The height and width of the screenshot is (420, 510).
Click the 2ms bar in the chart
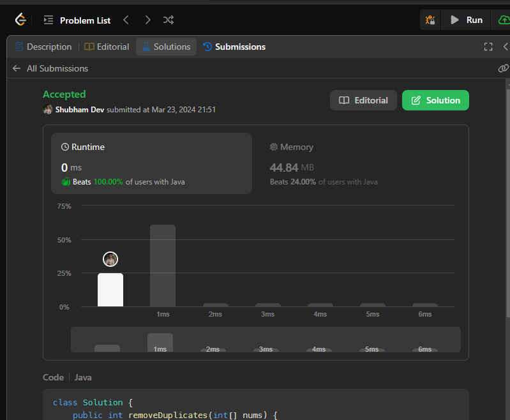(215, 305)
